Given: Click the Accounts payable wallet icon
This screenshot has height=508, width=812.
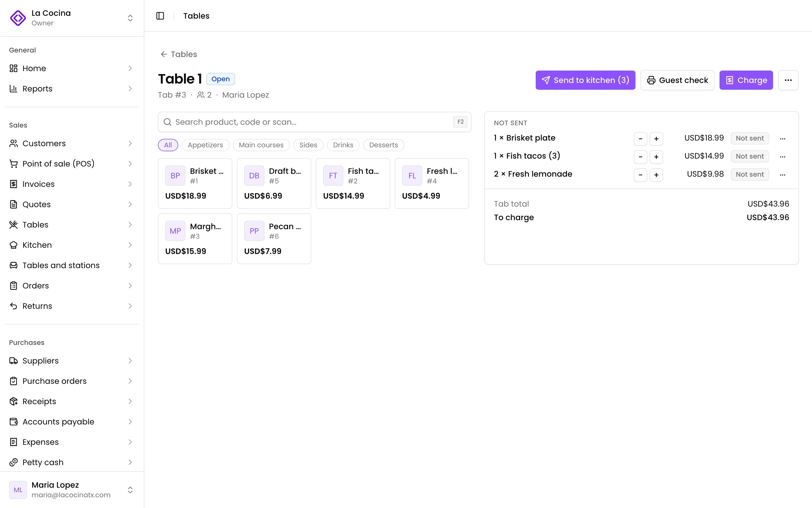Looking at the screenshot, I should click(14, 422).
